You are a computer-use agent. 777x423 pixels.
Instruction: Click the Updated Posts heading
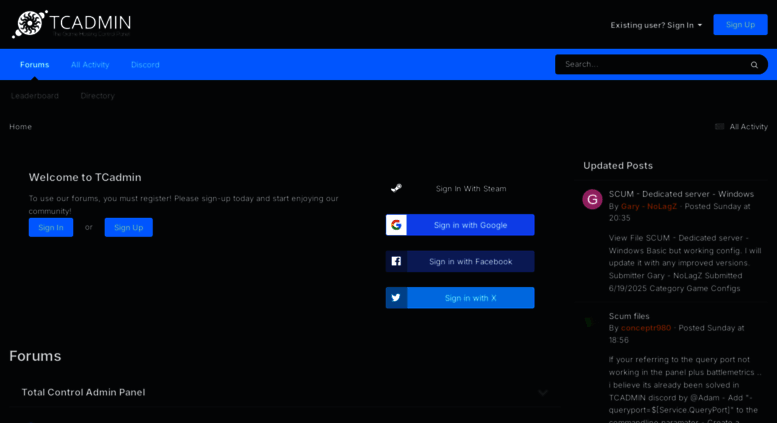[x=618, y=166]
